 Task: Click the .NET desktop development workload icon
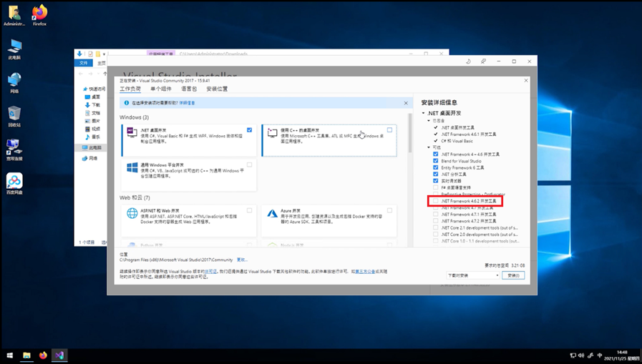[132, 132]
